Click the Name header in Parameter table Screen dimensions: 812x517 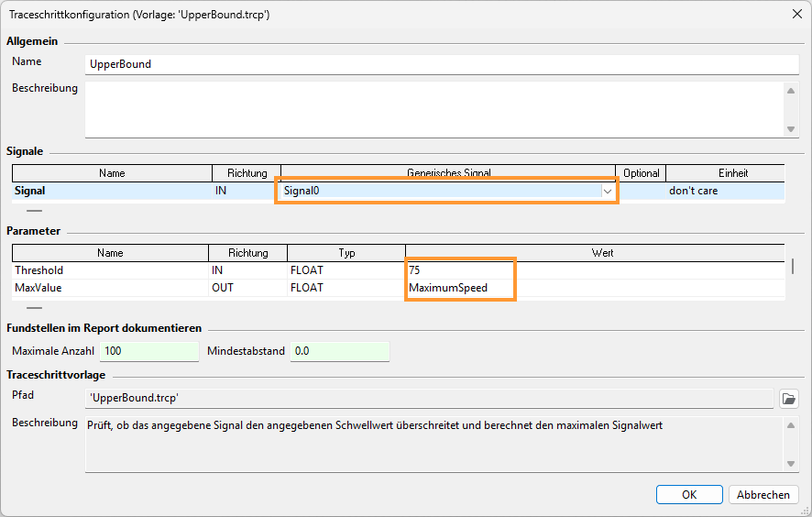110,253
